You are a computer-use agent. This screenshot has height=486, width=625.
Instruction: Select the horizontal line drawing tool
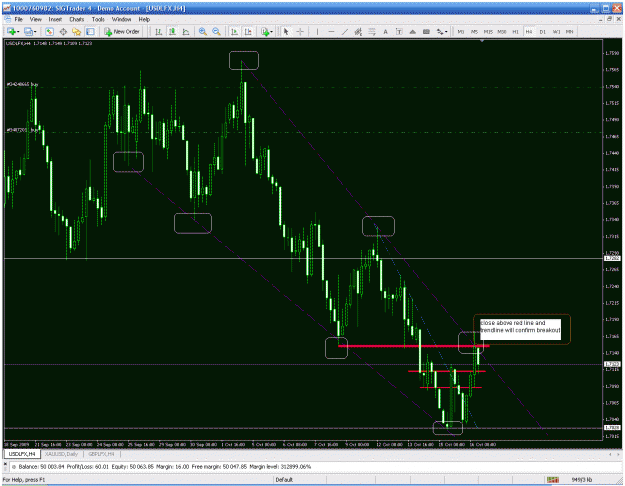click(x=331, y=31)
